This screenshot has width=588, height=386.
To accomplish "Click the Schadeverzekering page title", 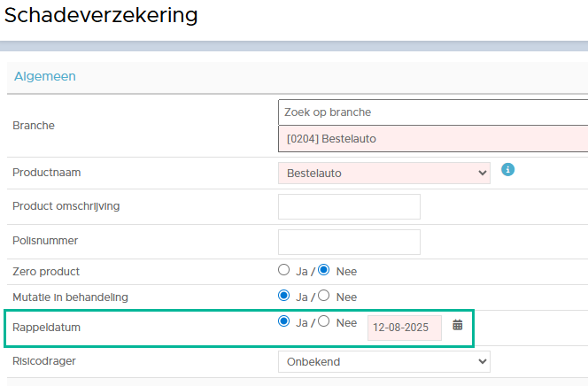I will tap(101, 15).
